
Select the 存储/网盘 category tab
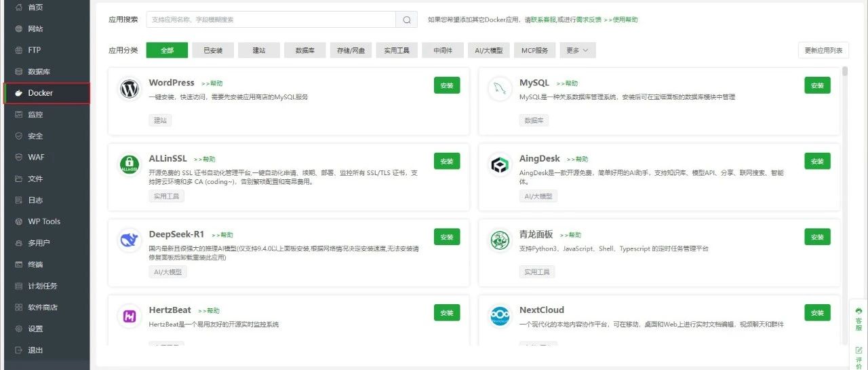click(x=351, y=50)
